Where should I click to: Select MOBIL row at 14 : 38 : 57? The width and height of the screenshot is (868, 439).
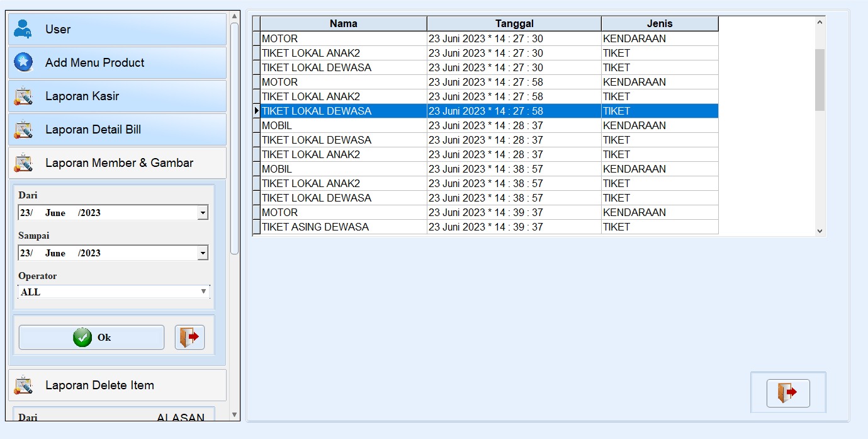click(489, 169)
